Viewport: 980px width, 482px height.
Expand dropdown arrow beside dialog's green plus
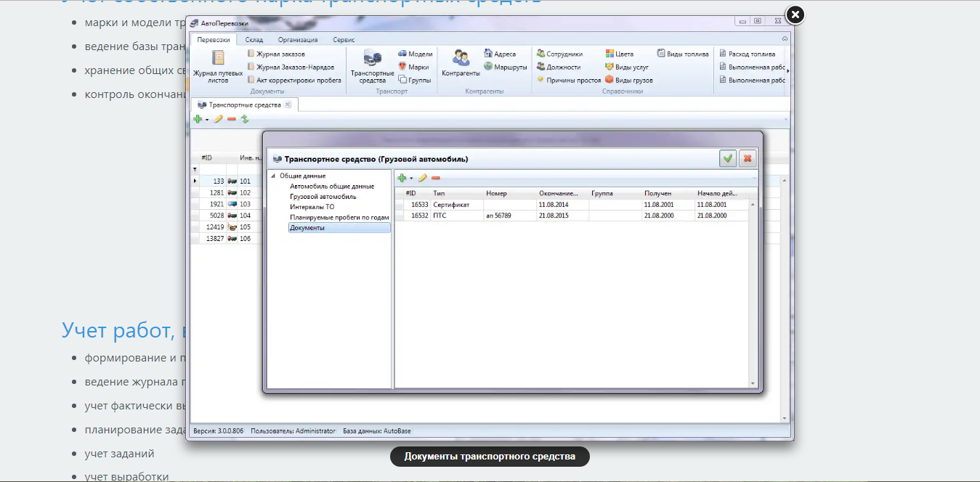[x=411, y=179]
